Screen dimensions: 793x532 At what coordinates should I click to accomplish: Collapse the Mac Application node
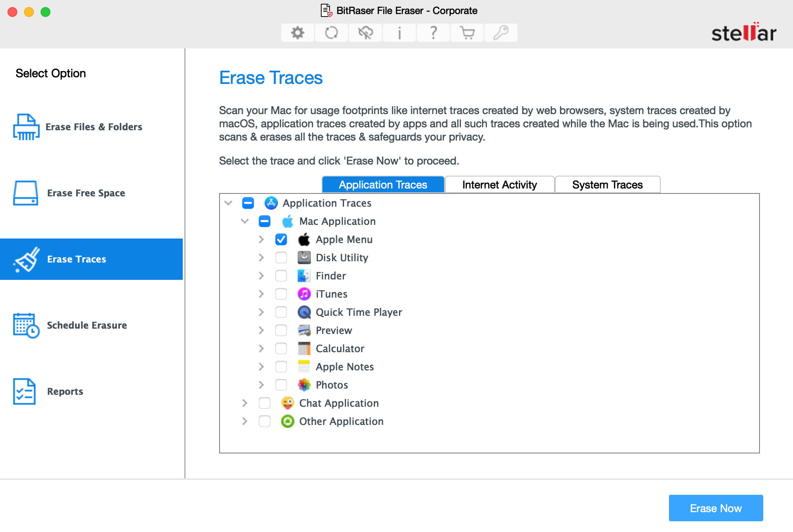click(x=245, y=221)
